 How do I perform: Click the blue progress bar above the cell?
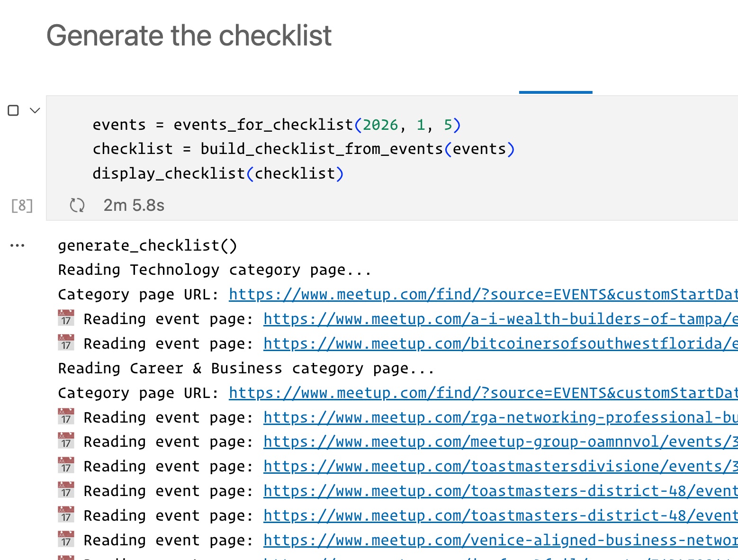pos(555,92)
